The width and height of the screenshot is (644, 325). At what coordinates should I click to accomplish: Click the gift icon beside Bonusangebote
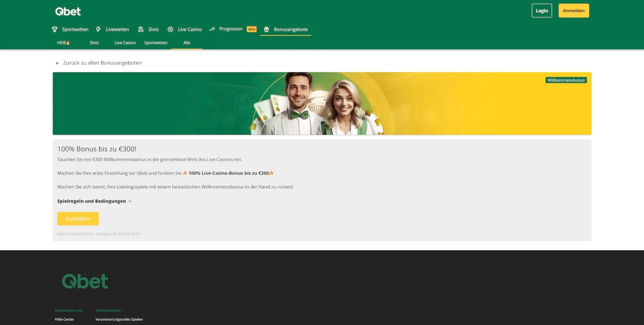[x=267, y=29]
